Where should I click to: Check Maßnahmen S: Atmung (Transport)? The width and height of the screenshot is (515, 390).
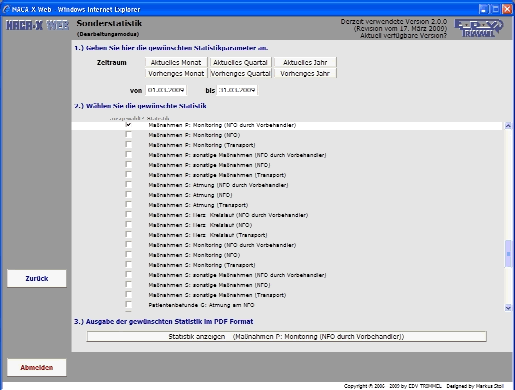click(129, 205)
